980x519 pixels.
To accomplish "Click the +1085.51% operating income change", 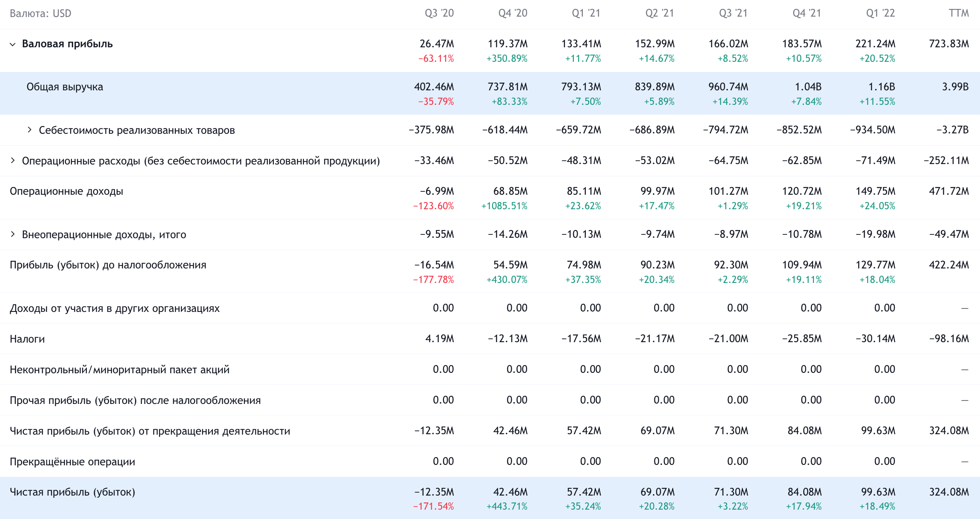I will 504,206.
